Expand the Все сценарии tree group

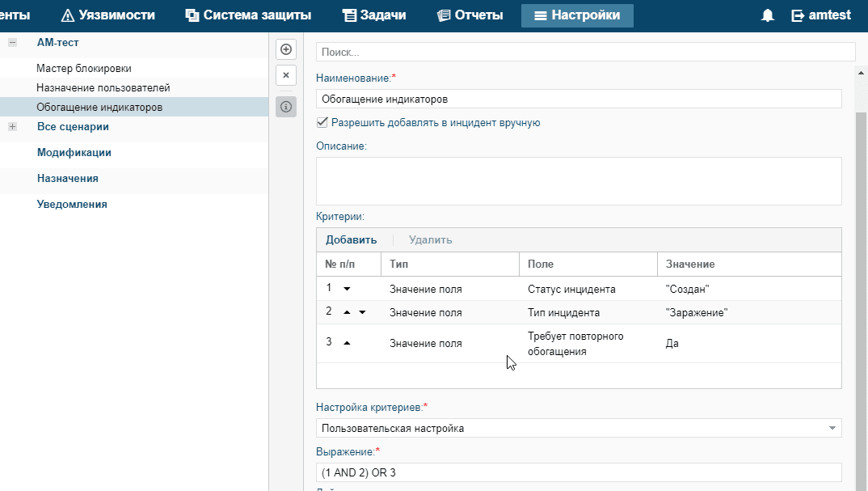coord(12,126)
